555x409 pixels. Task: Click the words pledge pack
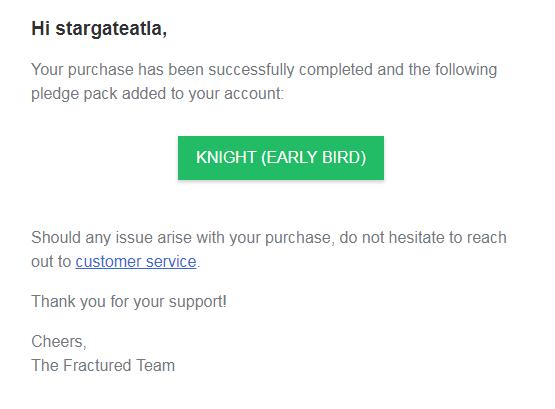[x=74, y=94]
